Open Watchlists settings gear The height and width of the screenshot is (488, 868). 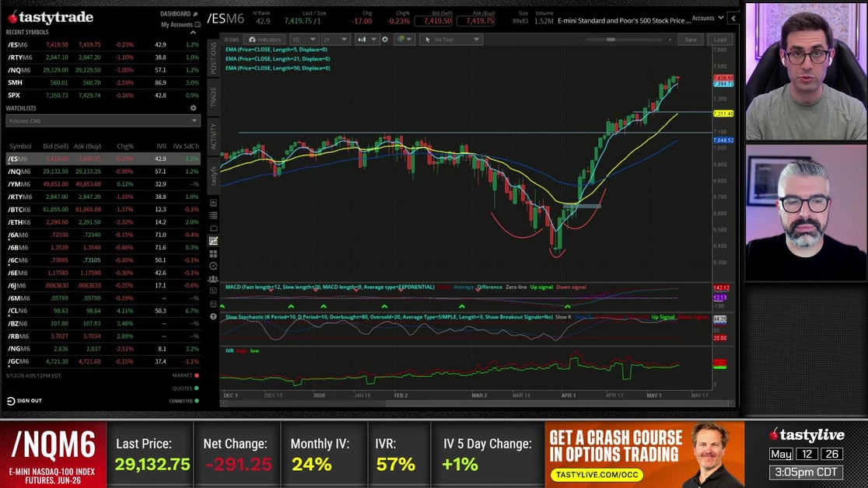coord(193,108)
